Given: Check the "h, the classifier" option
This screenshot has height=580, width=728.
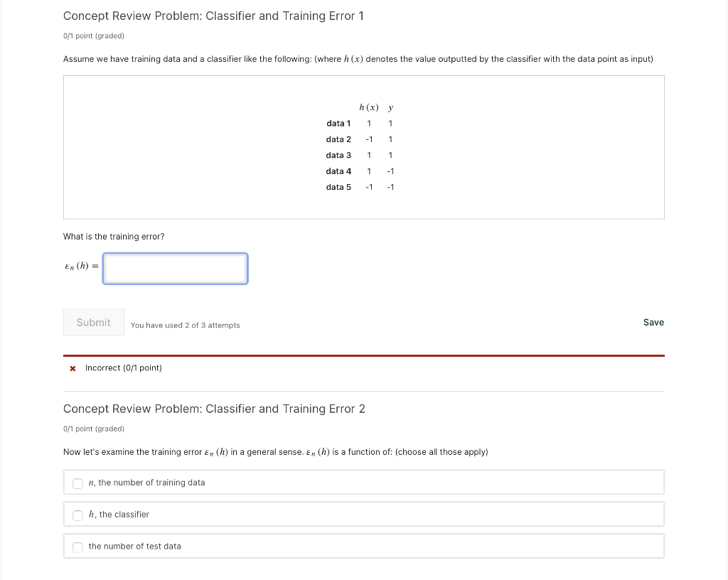Looking at the screenshot, I should point(77,515).
